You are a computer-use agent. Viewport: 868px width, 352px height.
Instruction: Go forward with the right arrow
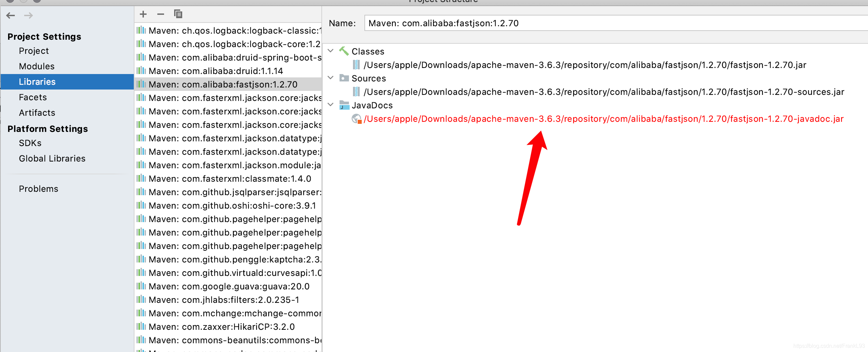29,15
